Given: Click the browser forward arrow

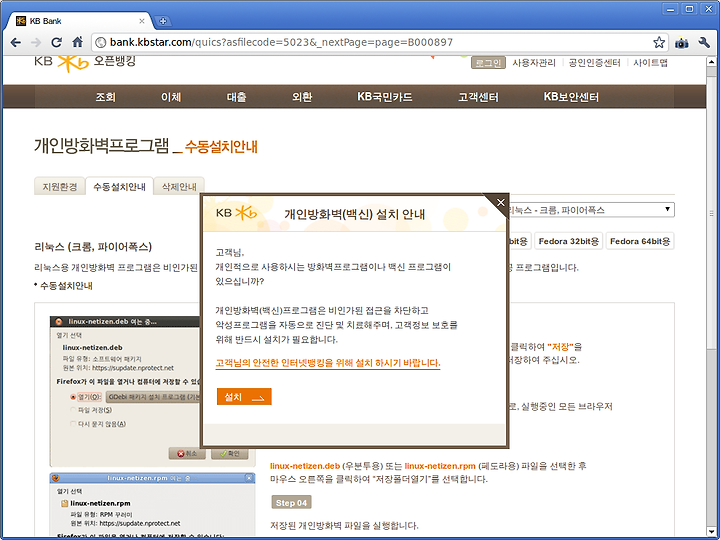Looking at the screenshot, I should coord(36,43).
